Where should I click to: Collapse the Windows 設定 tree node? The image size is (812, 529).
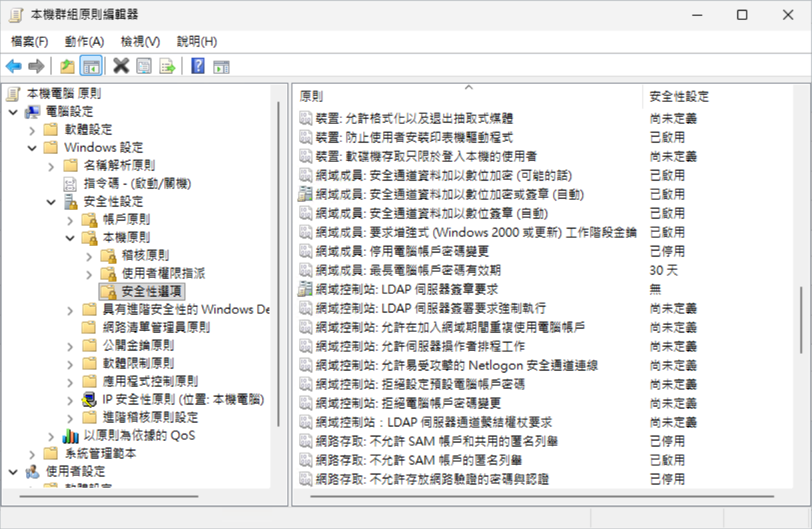(32, 148)
